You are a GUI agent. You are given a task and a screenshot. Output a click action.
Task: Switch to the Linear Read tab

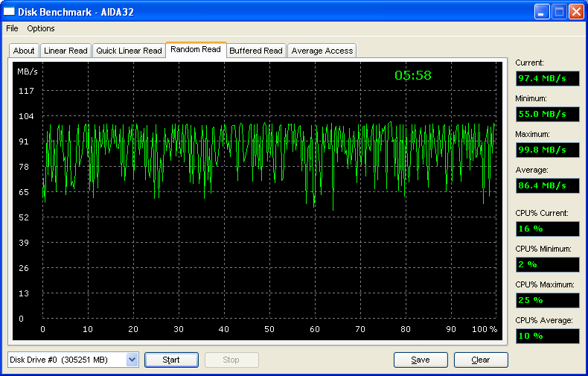pyautogui.click(x=65, y=51)
